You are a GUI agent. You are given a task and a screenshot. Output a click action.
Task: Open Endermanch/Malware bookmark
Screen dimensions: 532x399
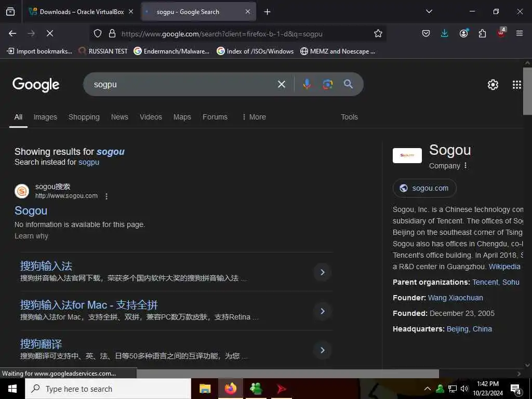click(x=171, y=51)
